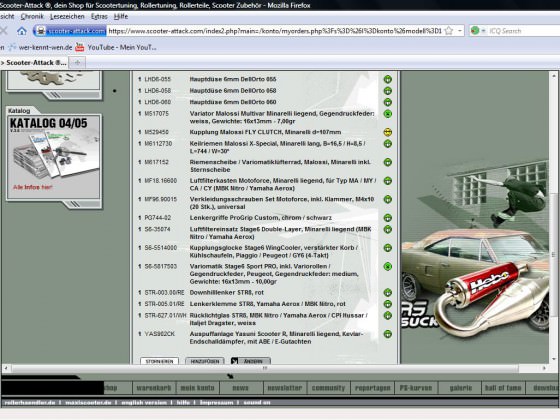Toggle the sound on footer link

[257, 403]
